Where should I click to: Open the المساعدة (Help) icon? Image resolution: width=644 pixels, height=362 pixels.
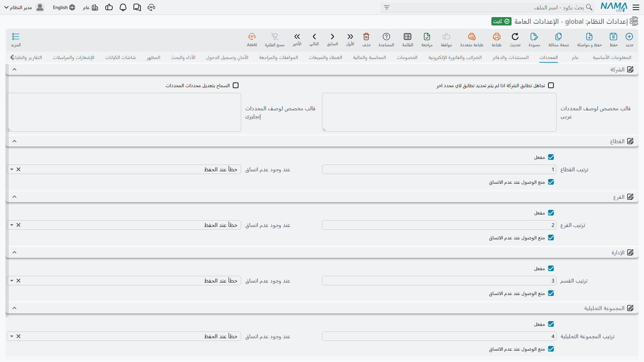tap(386, 37)
